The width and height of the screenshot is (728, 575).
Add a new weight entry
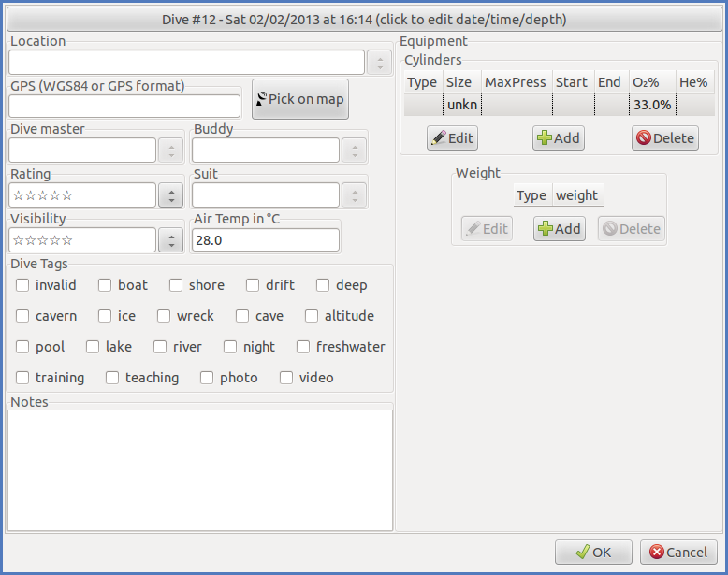(559, 228)
